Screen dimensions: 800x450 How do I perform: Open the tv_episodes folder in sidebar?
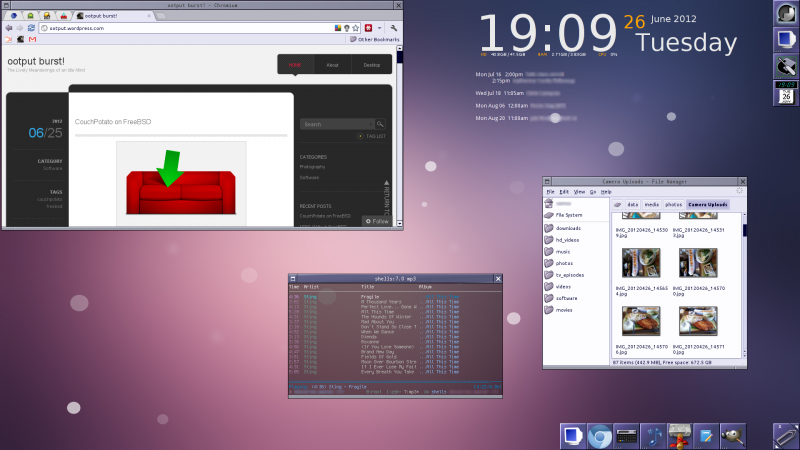click(565, 275)
